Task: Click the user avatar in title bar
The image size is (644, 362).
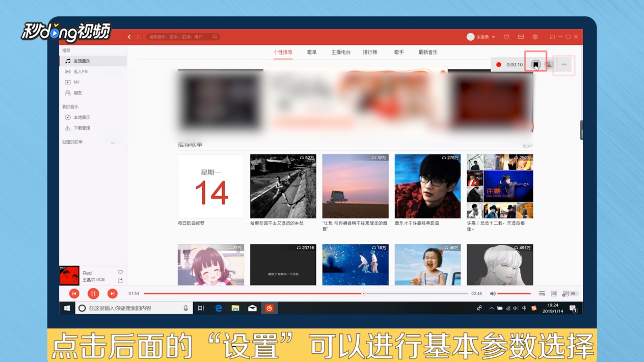Action: (x=471, y=37)
